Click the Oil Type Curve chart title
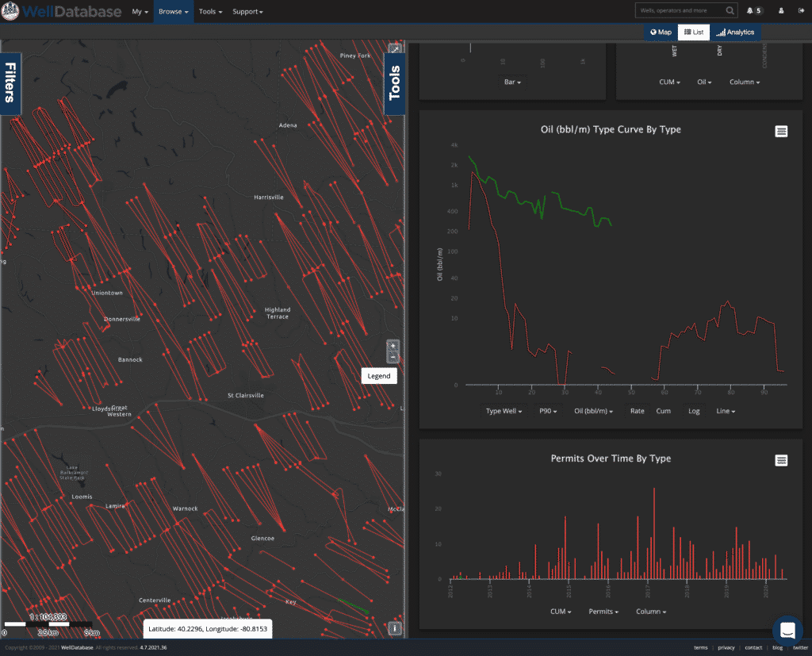 611,129
